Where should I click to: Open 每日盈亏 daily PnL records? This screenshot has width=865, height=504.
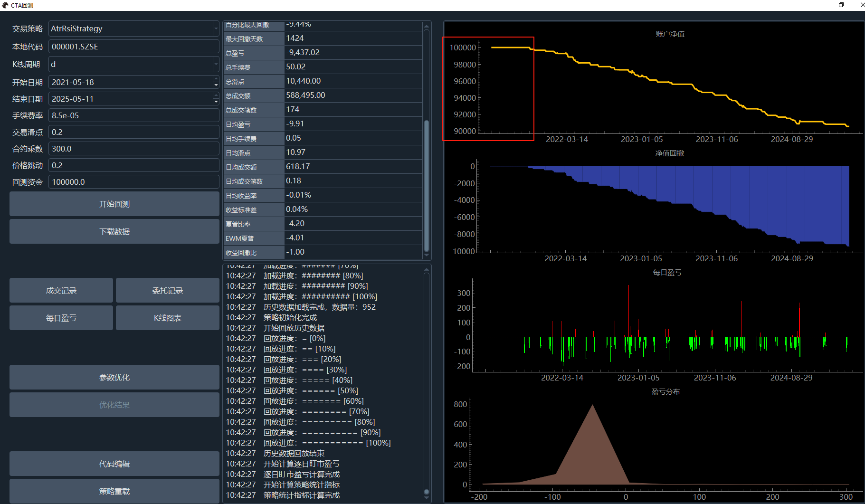[61, 318]
